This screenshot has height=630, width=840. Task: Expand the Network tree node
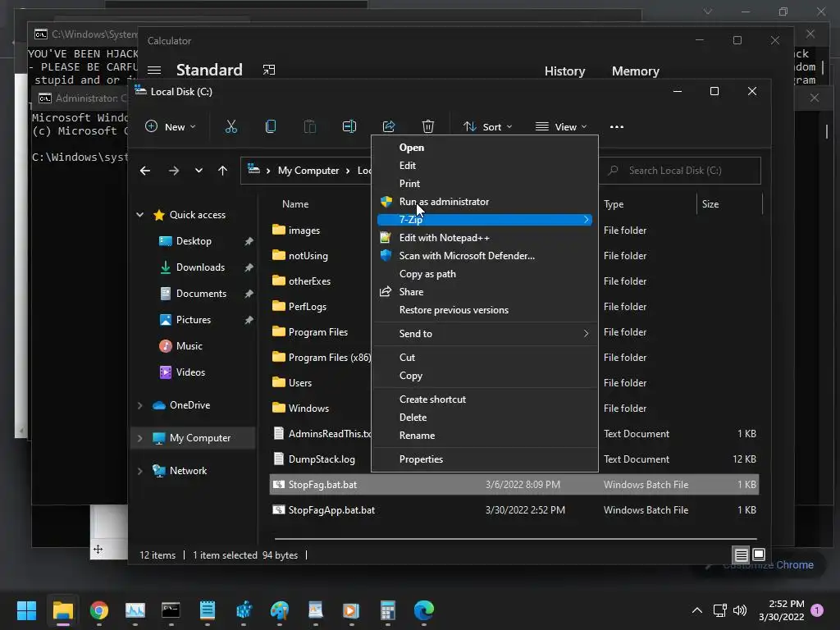tap(139, 471)
